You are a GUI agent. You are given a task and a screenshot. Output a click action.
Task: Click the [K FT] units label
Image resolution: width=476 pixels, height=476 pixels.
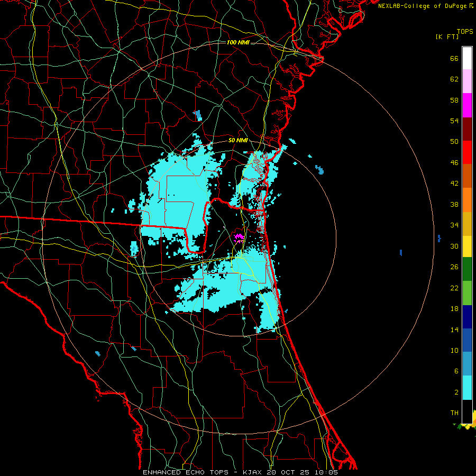pos(447,36)
